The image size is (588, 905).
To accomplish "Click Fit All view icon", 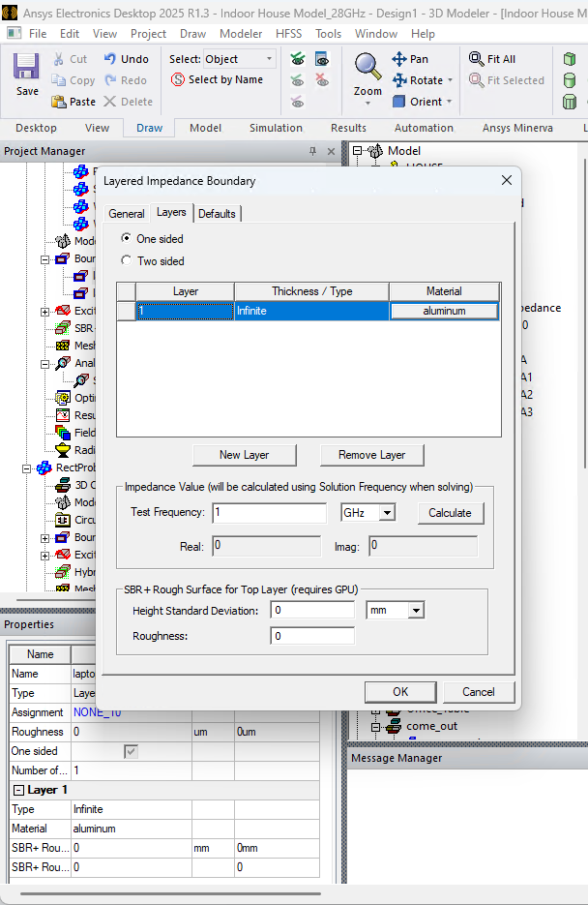I will [x=476, y=59].
